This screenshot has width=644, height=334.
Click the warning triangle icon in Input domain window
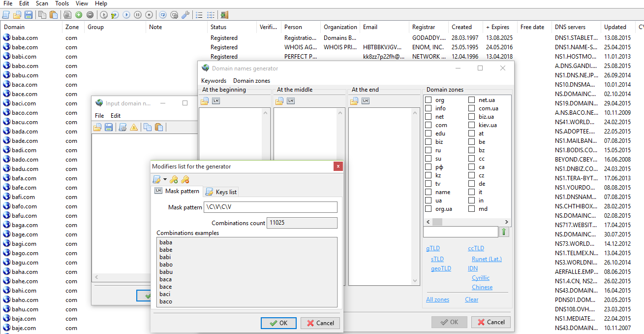(x=134, y=127)
